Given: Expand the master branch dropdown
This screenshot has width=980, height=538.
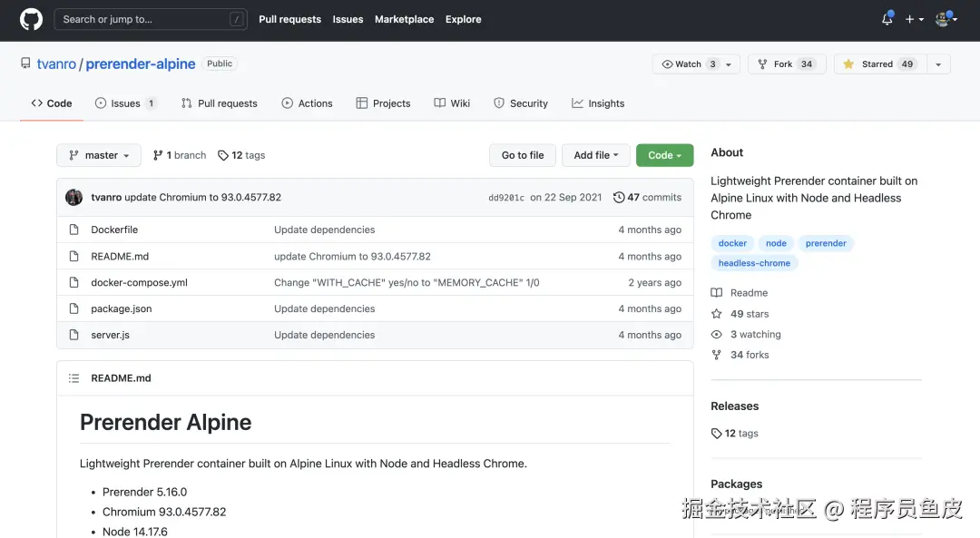Looking at the screenshot, I should pos(99,155).
